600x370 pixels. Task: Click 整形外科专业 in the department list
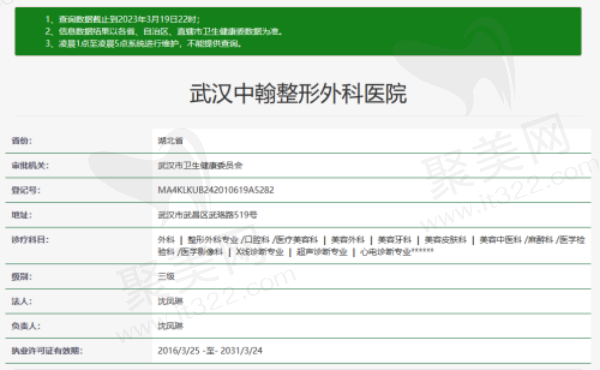coord(213,240)
